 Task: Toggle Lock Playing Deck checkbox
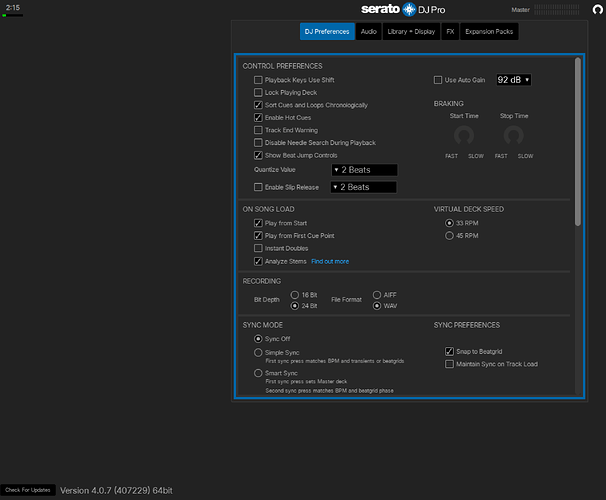258,92
